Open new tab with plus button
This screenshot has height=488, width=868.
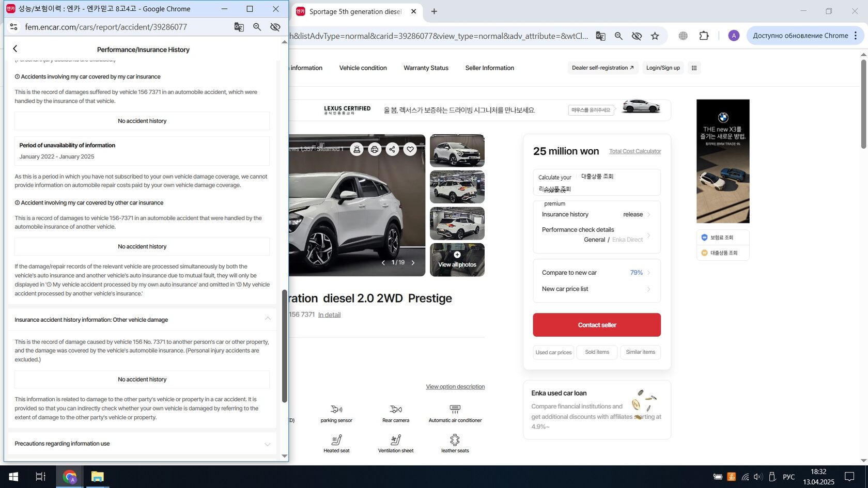tap(434, 11)
